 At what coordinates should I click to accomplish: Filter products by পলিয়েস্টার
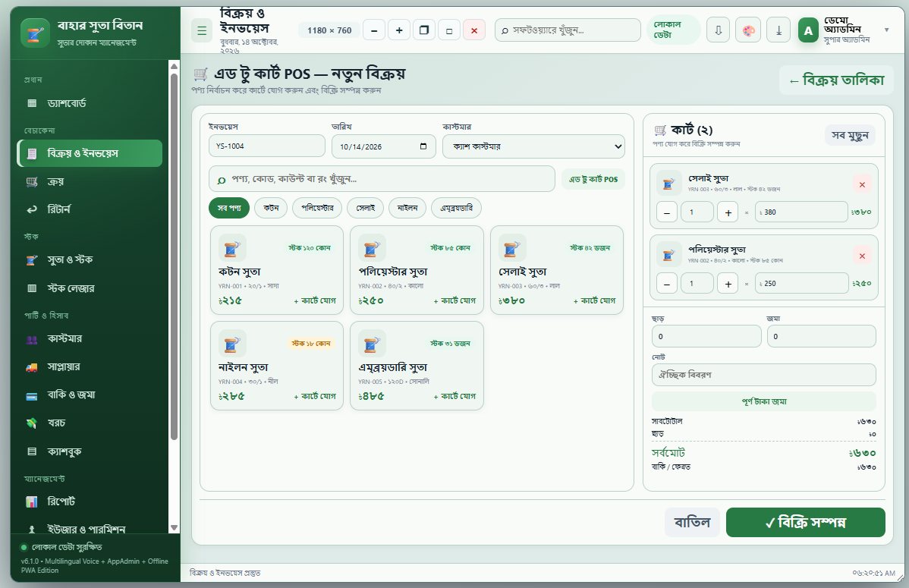point(317,208)
